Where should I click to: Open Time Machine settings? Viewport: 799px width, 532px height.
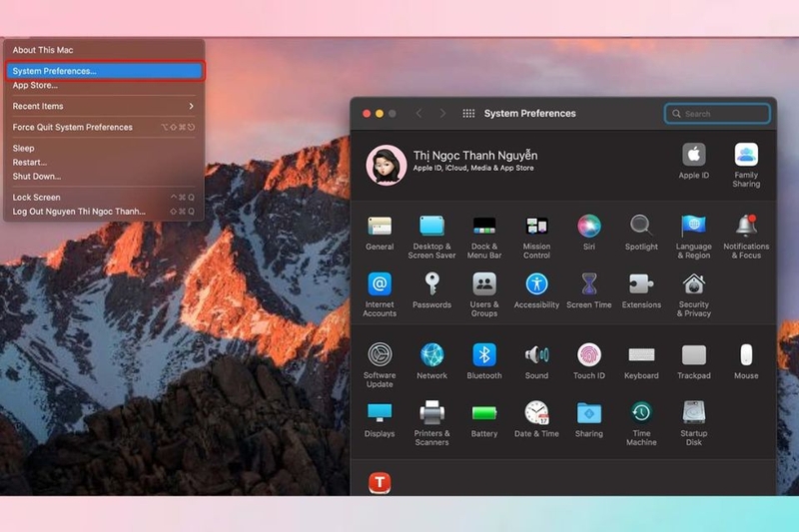[x=641, y=423]
